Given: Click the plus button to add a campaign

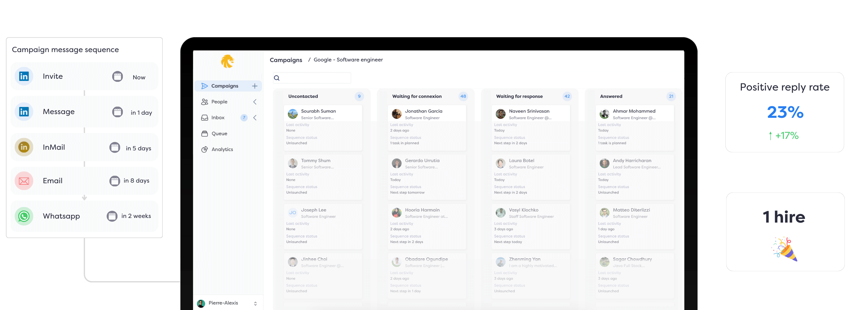Looking at the screenshot, I should point(255,86).
